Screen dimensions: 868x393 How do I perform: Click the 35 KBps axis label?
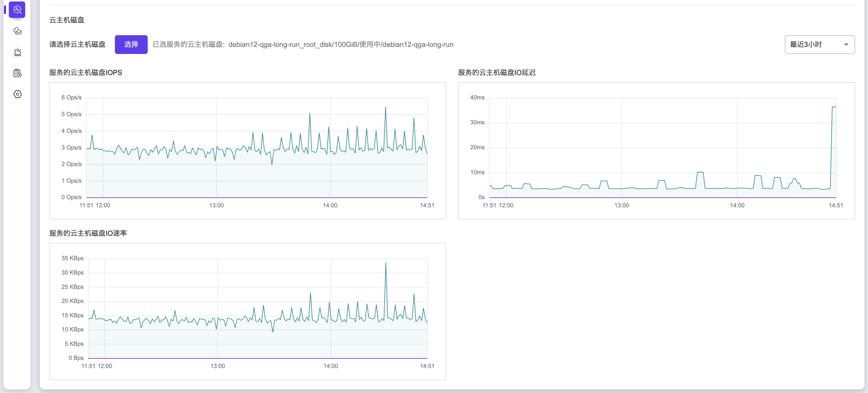click(72, 258)
